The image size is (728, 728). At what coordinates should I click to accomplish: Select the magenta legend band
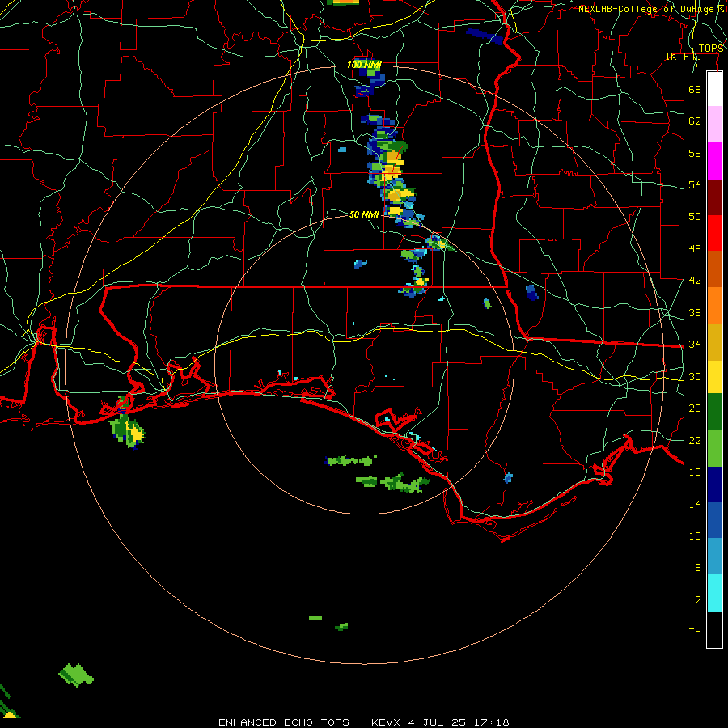tap(714, 161)
